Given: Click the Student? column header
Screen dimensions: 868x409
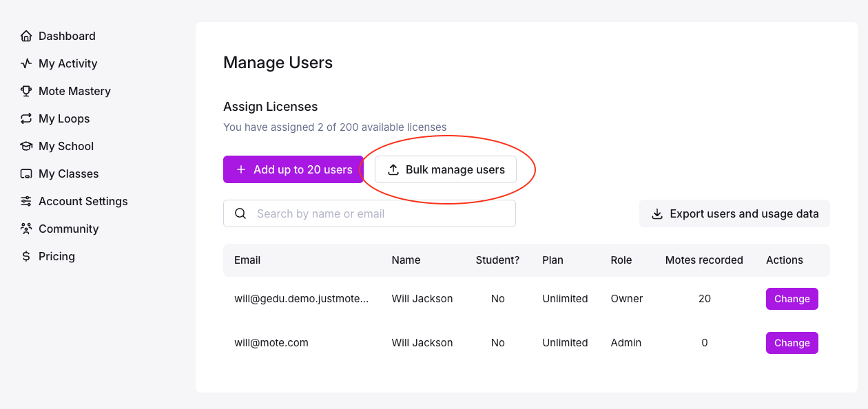Looking at the screenshot, I should 497,260.
